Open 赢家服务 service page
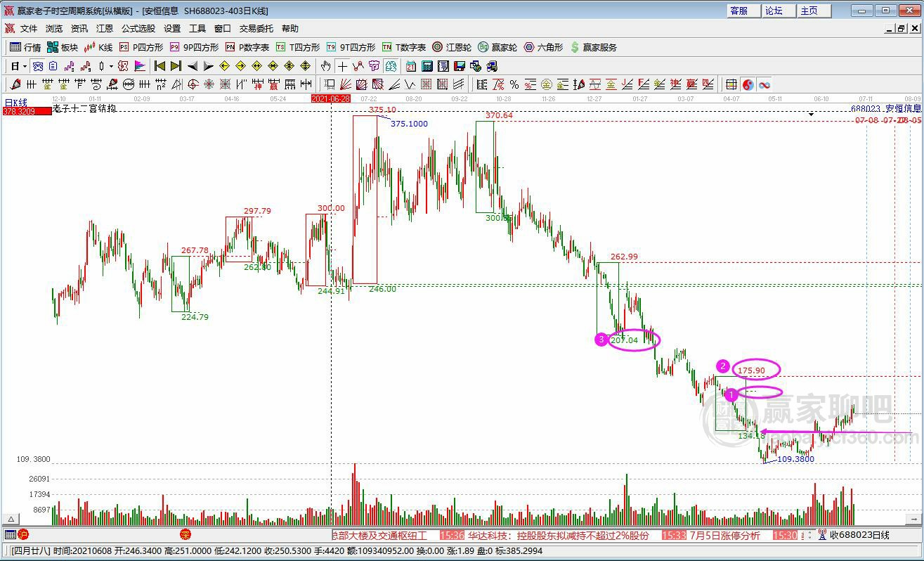This screenshot has width=924, height=561. (x=593, y=47)
